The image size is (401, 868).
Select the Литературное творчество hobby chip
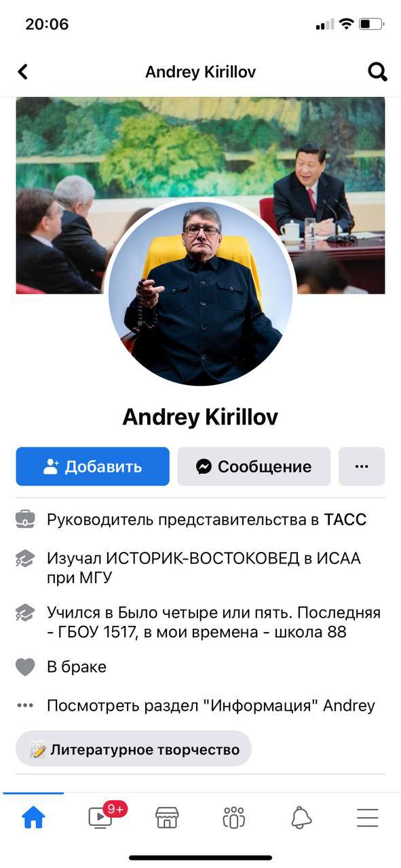tap(134, 749)
